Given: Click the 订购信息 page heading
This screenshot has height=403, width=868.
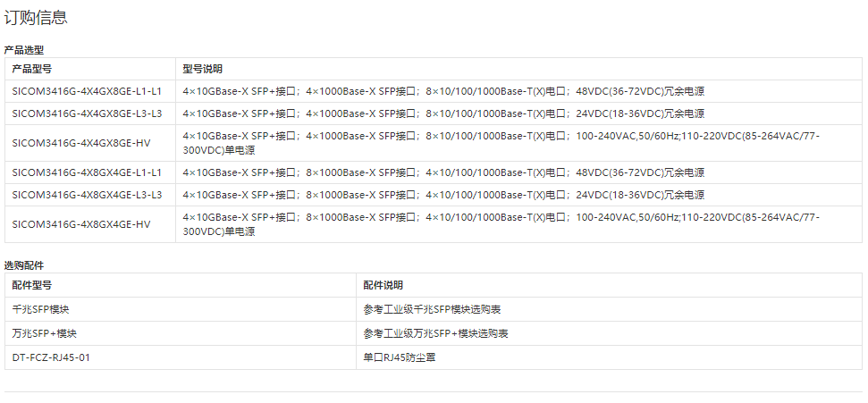Looking at the screenshot, I should click(x=36, y=17).
